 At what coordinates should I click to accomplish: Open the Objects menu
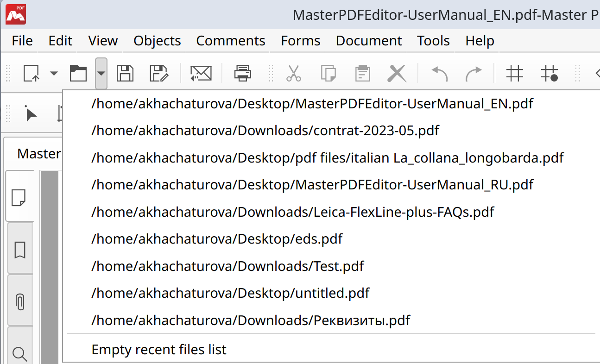[x=157, y=41]
